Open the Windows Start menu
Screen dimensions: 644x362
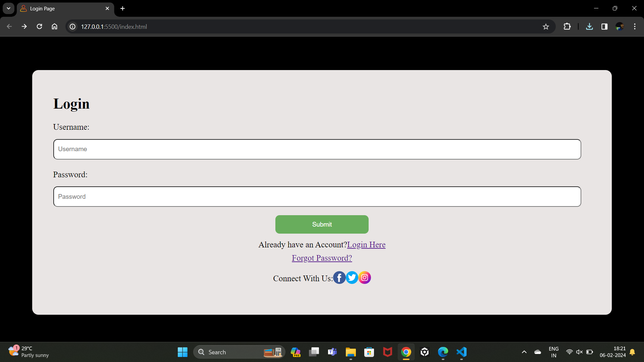(182, 352)
